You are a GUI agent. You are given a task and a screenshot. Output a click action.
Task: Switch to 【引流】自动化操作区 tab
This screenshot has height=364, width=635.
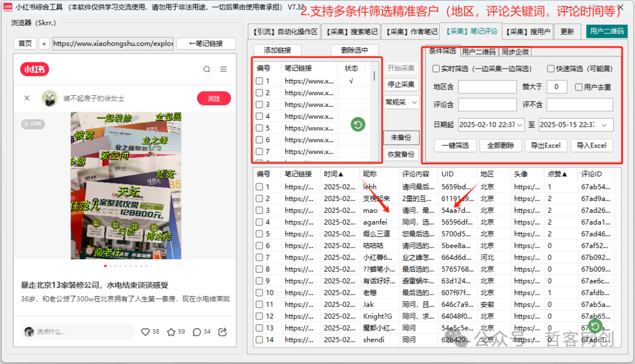click(x=285, y=32)
